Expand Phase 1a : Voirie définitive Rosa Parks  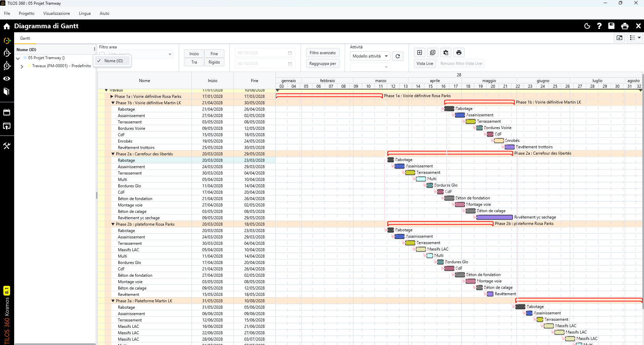112,97
